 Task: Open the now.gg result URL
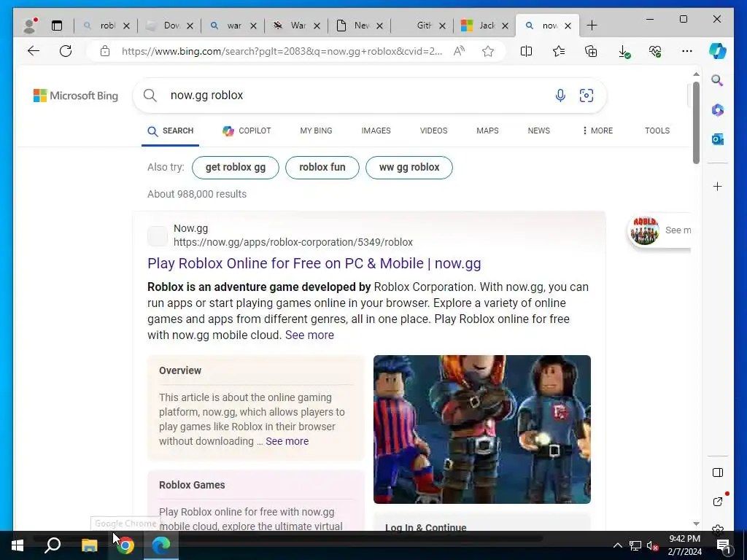coord(293,242)
